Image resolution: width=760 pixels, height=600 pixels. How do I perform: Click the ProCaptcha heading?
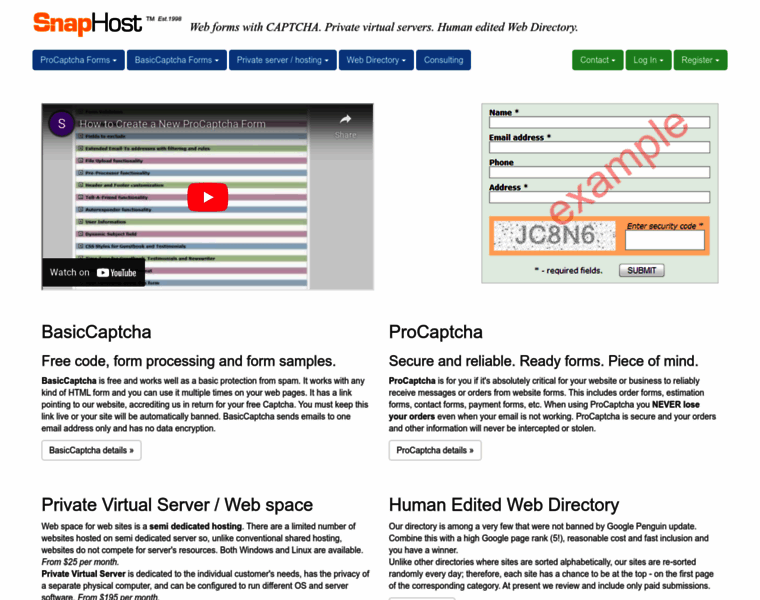point(436,332)
